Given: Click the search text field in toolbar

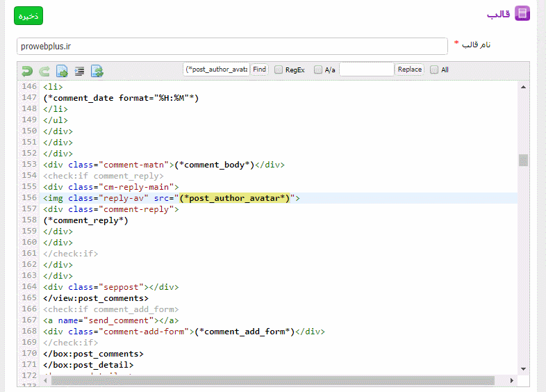Looking at the screenshot, I should (x=216, y=70).
